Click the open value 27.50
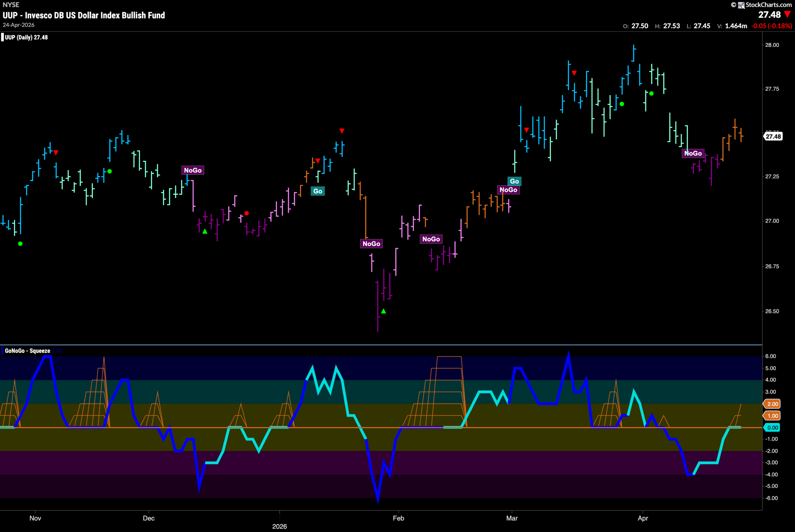 640,26
